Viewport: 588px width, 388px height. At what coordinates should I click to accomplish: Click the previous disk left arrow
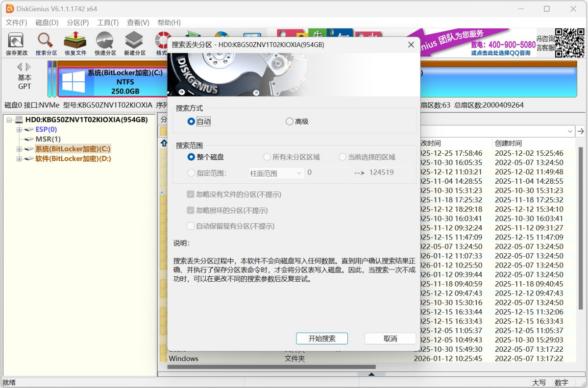20,67
